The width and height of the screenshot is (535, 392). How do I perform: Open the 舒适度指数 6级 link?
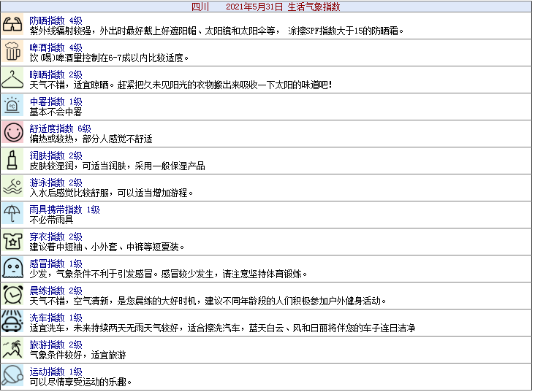pyautogui.click(x=60, y=128)
